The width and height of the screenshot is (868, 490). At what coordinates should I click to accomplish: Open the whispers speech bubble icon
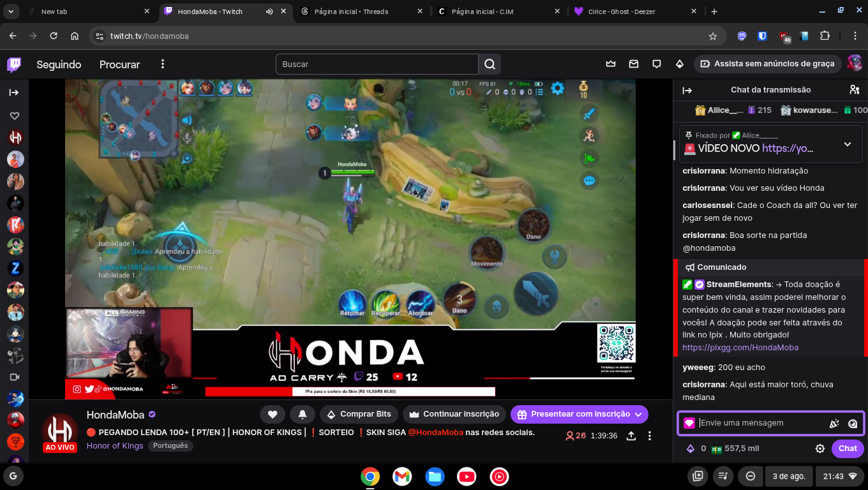point(657,64)
